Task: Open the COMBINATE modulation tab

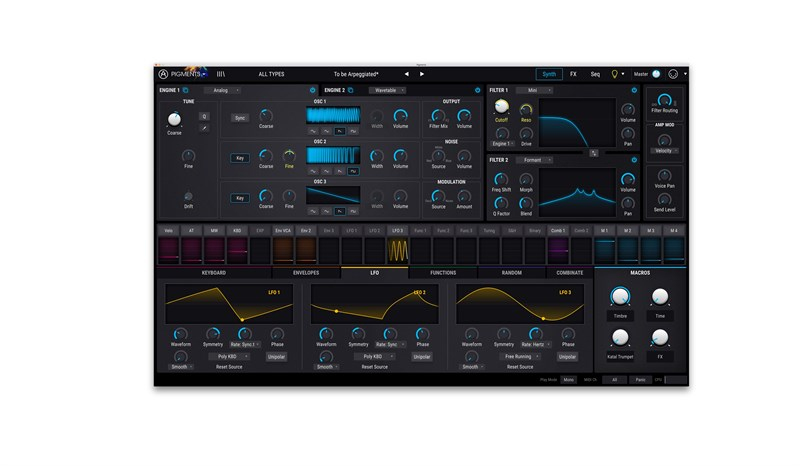Action: click(570, 273)
